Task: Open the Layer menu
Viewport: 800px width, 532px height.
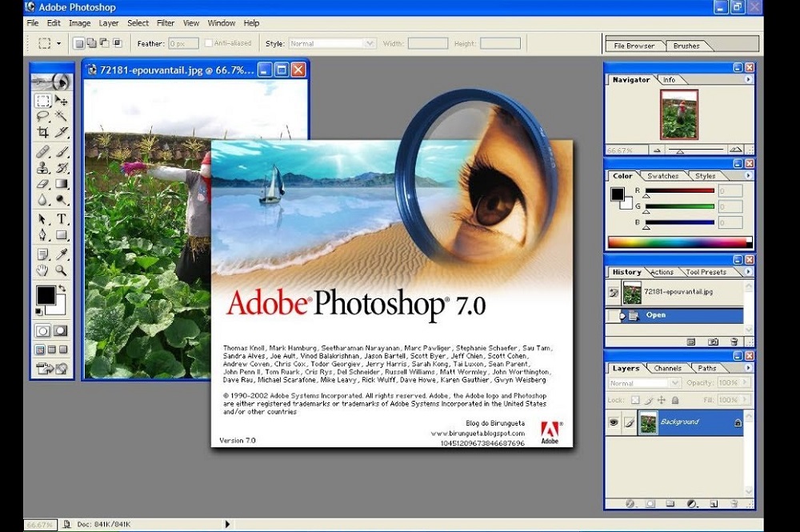Action: tap(109, 23)
